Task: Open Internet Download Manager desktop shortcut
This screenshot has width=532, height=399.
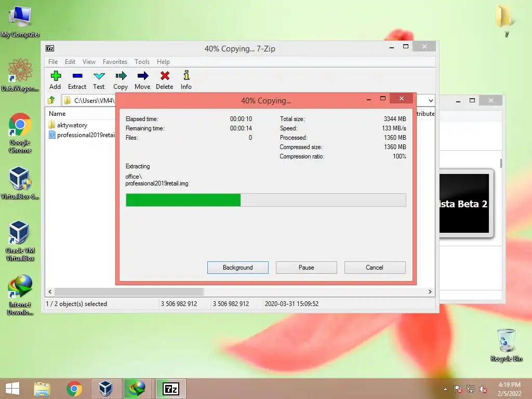Action: (x=20, y=295)
